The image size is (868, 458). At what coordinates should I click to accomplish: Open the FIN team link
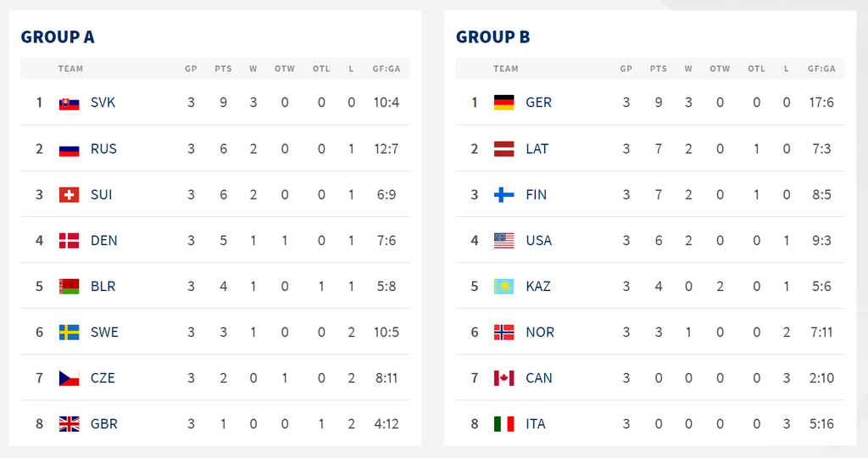coord(536,195)
